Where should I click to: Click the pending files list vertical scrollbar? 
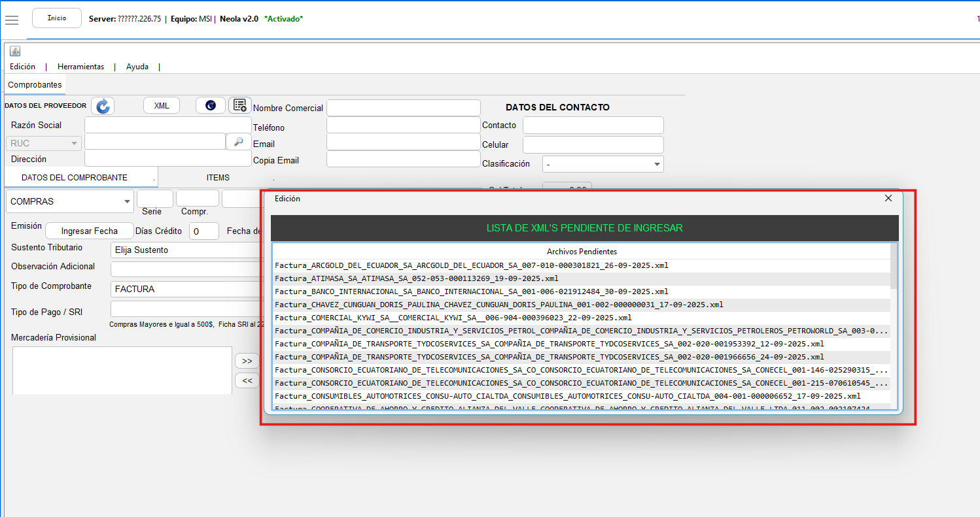[x=894, y=327]
